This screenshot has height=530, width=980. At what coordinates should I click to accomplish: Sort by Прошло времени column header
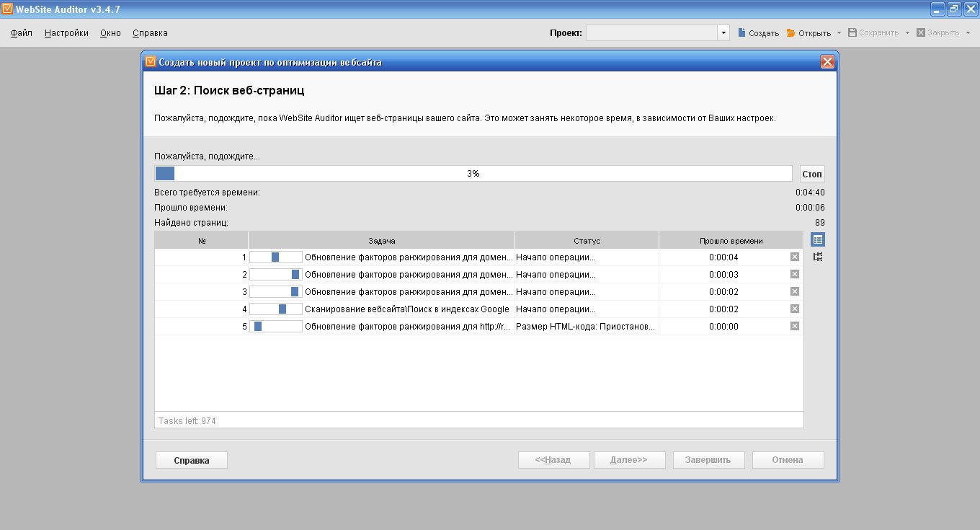click(x=731, y=241)
